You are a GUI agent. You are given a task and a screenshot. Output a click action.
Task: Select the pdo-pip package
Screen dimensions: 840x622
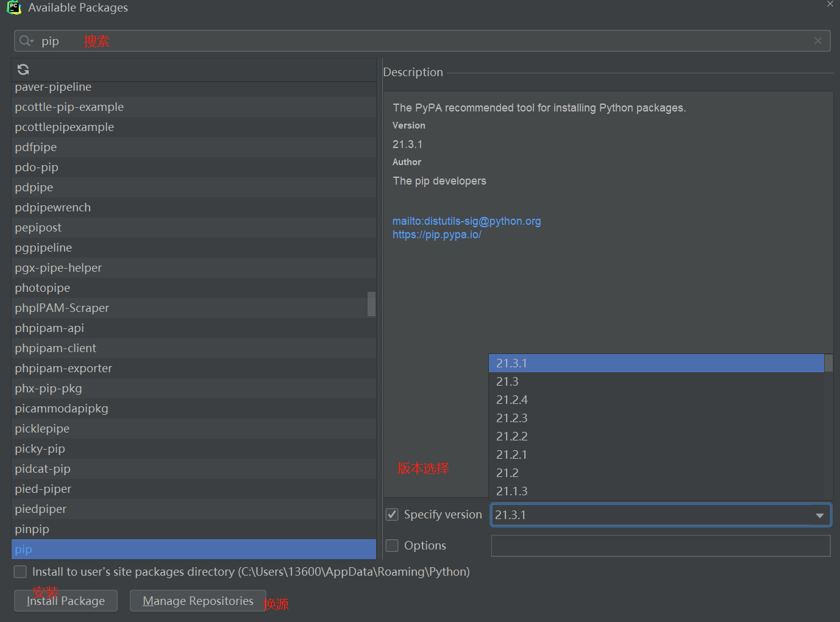[x=194, y=168]
